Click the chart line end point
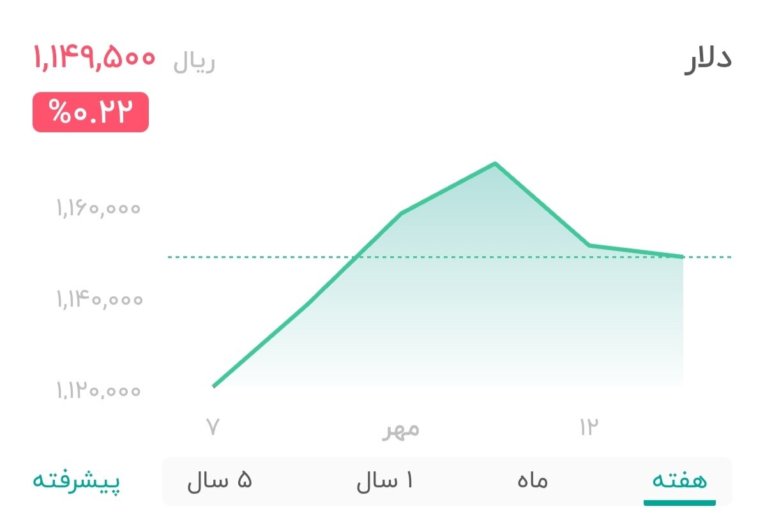The width and height of the screenshot is (765, 532). click(681, 255)
